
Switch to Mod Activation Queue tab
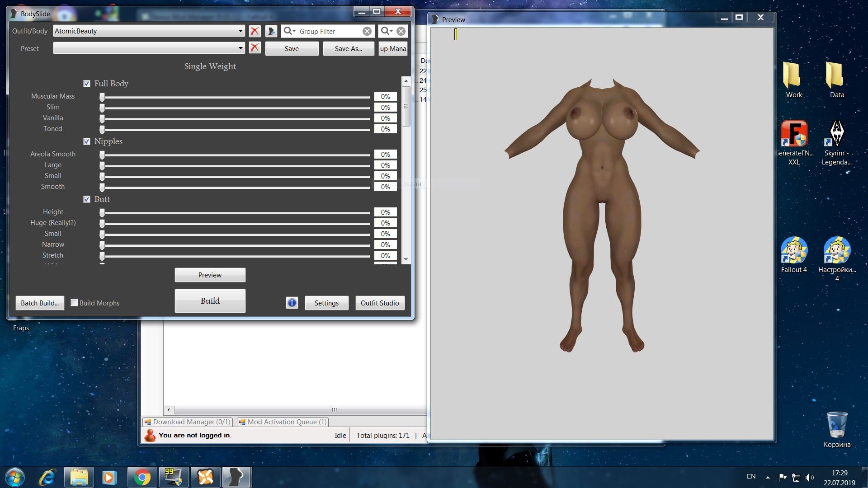[x=283, y=422]
